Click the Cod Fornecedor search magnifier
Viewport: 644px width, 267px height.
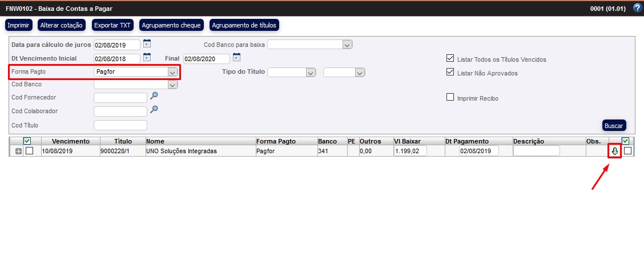point(154,97)
